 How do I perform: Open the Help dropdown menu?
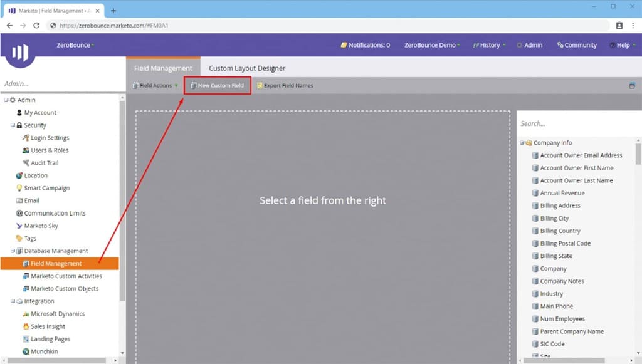[x=623, y=45]
